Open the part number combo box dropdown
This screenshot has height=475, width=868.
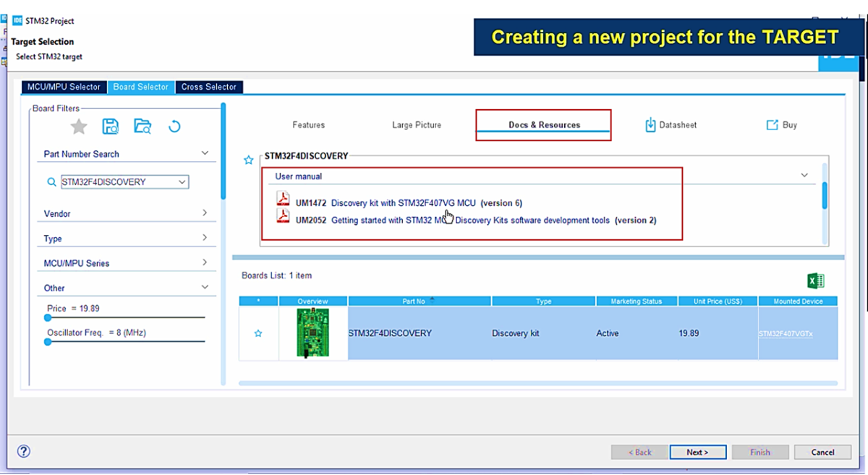coord(182,182)
